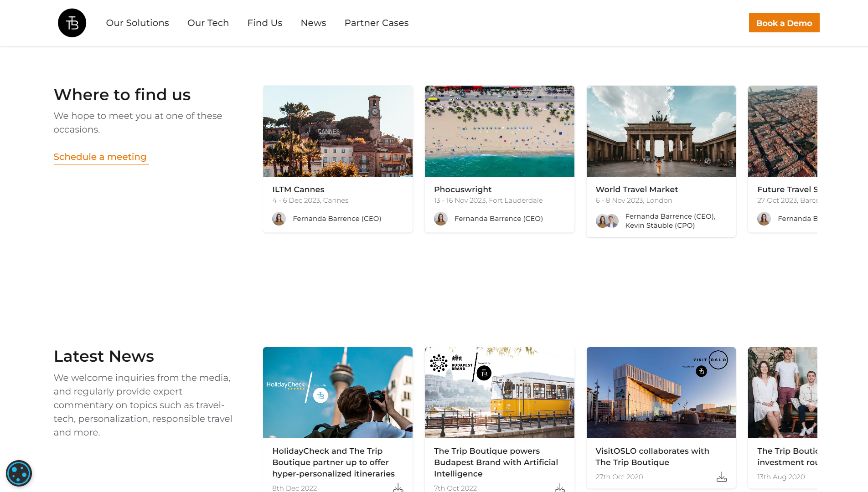Click Fernanda Barrence avatar on Phocuswright card
The height and width of the screenshot is (492, 868).
[x=441, y=219]
